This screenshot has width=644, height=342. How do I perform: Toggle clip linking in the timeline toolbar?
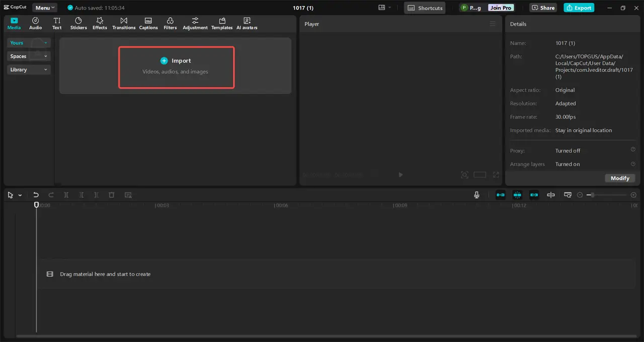click(x=534, y=195)
